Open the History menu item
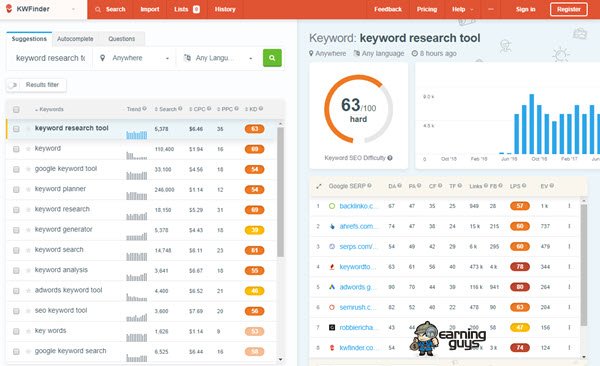 225,9
